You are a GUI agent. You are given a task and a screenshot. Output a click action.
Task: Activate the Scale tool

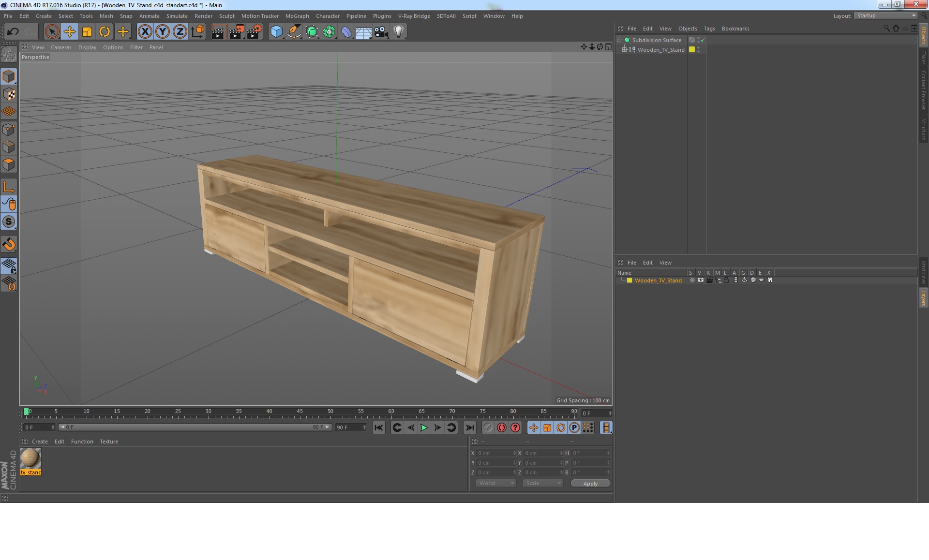87,32
